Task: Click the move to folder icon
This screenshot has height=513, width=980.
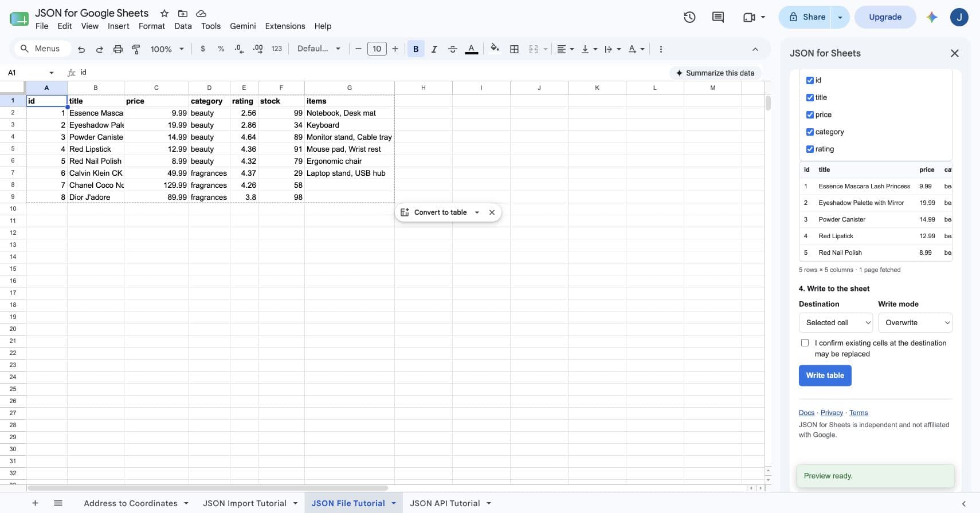Action: (183, 13)
